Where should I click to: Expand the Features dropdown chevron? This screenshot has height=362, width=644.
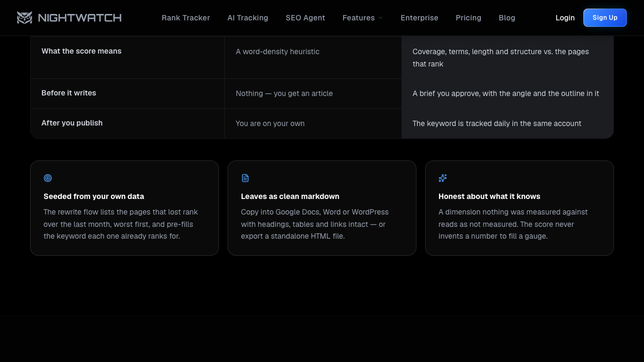click(x=380, y=18)
